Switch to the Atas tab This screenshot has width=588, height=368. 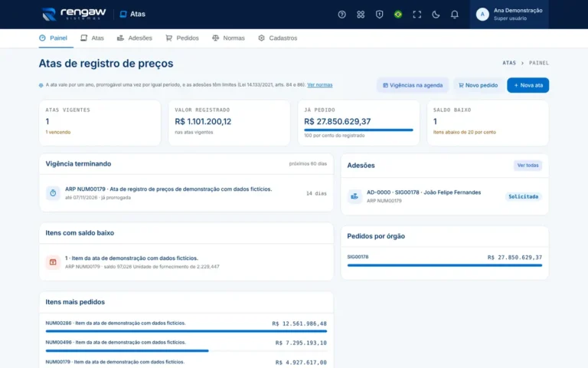[92, 38]
